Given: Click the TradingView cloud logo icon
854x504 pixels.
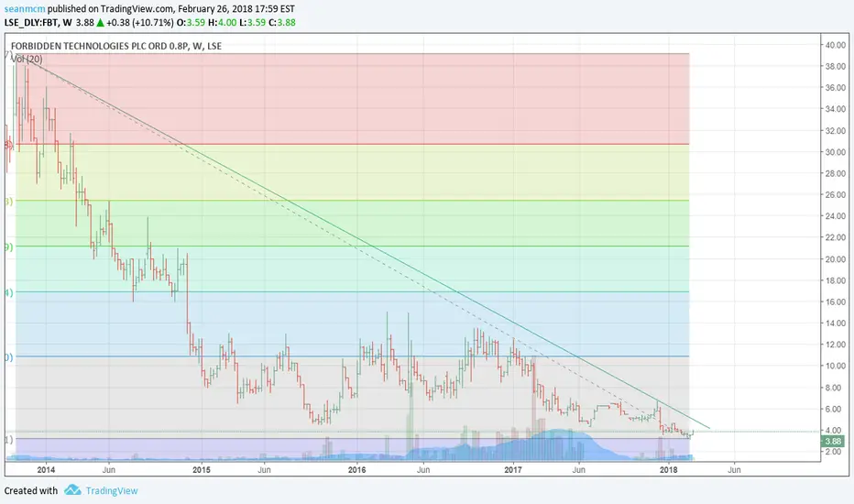Looking at the screenshot, I should pos(72,490).
